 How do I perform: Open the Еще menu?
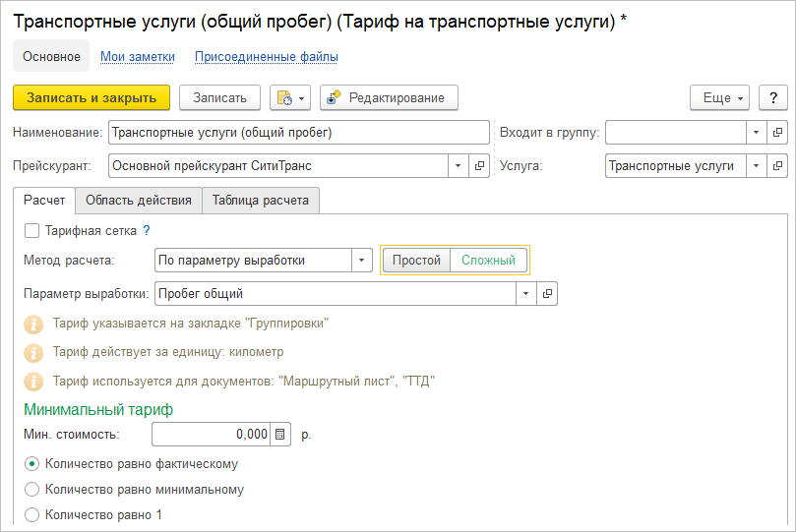[x=720, y=97]
